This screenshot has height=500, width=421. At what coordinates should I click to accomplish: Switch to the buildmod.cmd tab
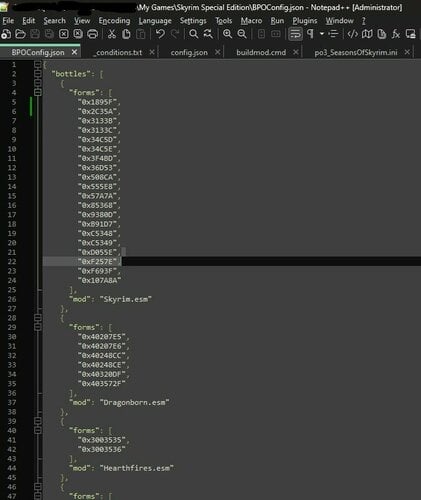[261, 52]
